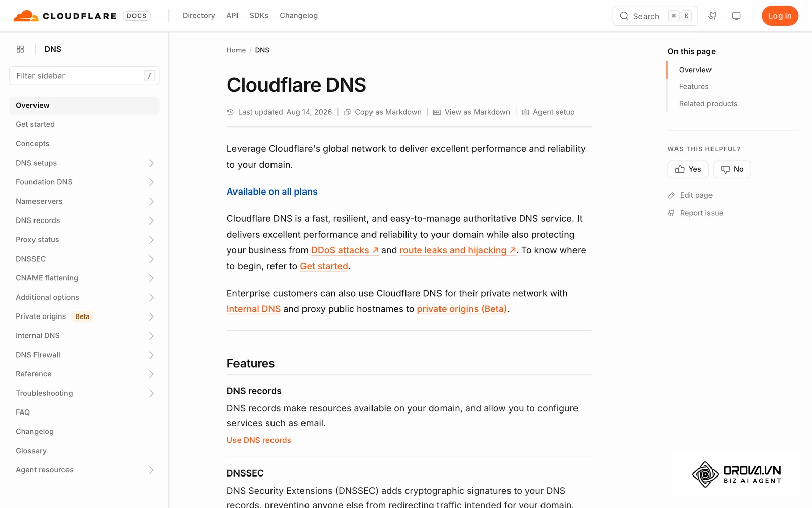812x508 pixels.
Task: Click the thumbs-down No button
Action: coord(732,169)
